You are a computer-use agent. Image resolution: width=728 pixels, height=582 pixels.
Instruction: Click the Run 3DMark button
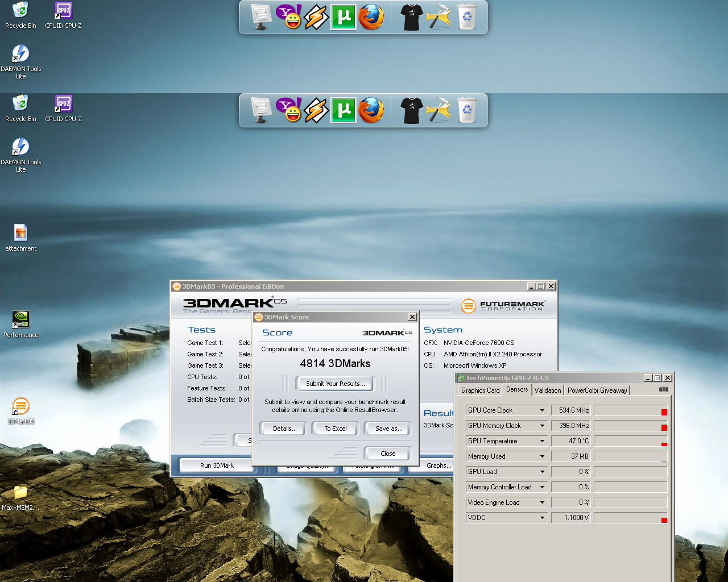point(217,465)
